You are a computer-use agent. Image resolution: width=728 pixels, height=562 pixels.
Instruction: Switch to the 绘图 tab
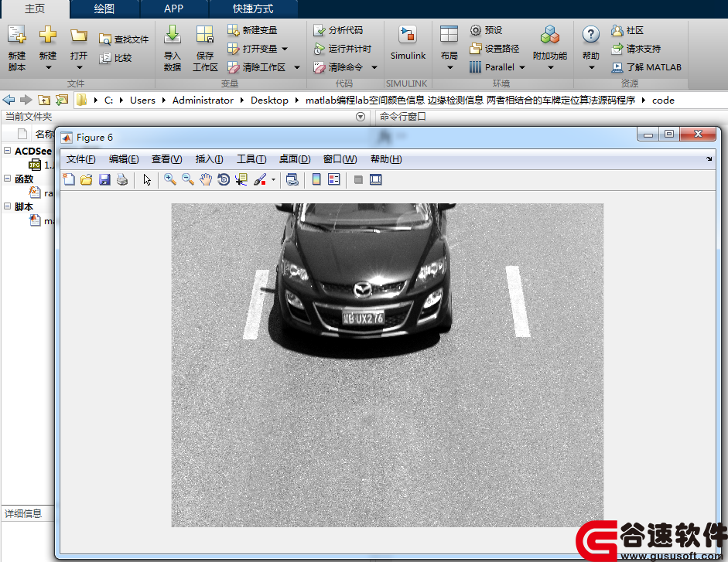click(104, 9)
